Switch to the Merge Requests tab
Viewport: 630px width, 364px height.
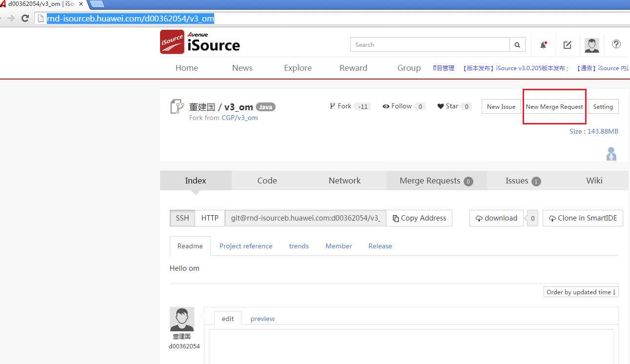tap(436, 181)
